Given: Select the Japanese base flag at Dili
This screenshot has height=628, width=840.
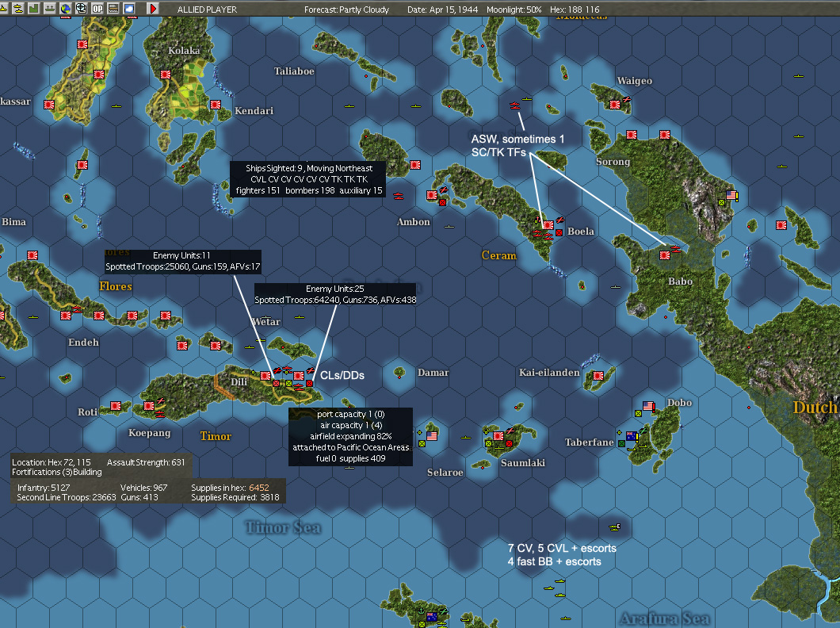Looking at the screenshot, I should (265, 376).
